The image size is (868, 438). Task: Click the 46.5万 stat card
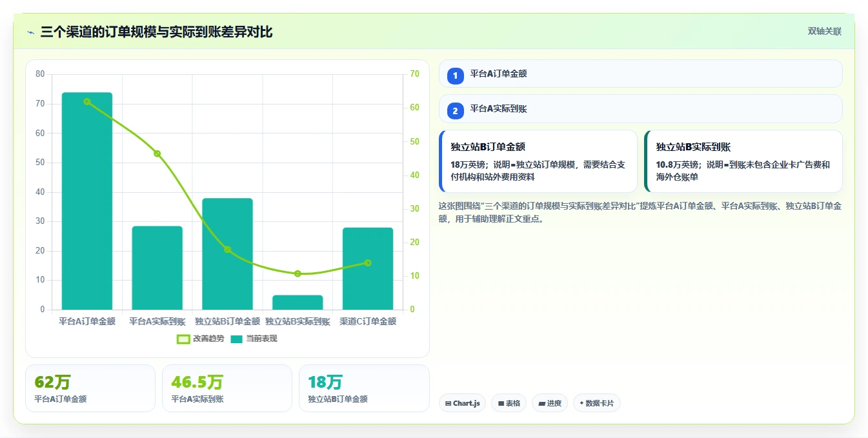[227, 388]
